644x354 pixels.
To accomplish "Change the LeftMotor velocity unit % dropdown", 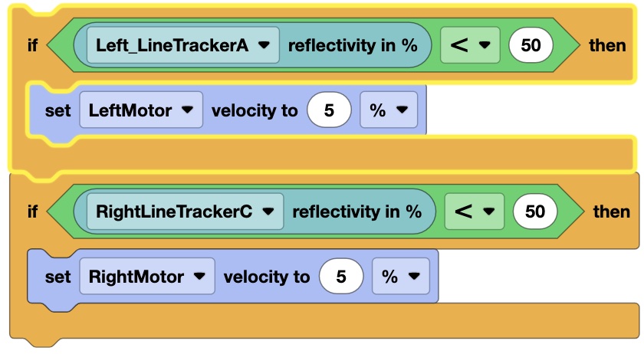I will [389, 110].
